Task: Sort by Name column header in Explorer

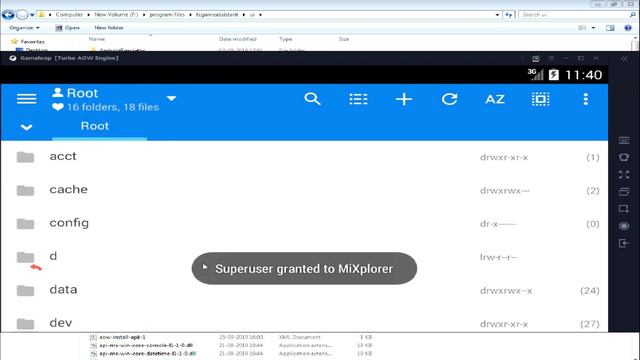Action: point(97,39)
